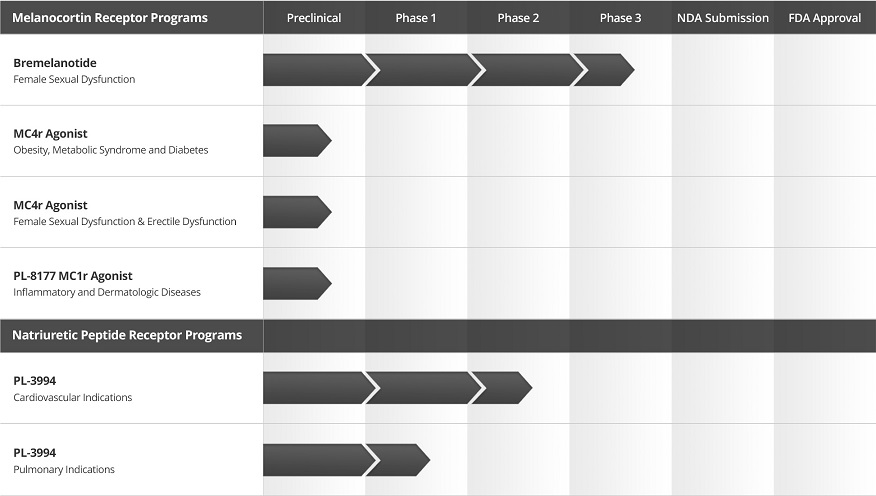
Task: Click the Natriuretic Peptide Receptor Programs heading
Action: pyautogui.click(x=127, y=335)
